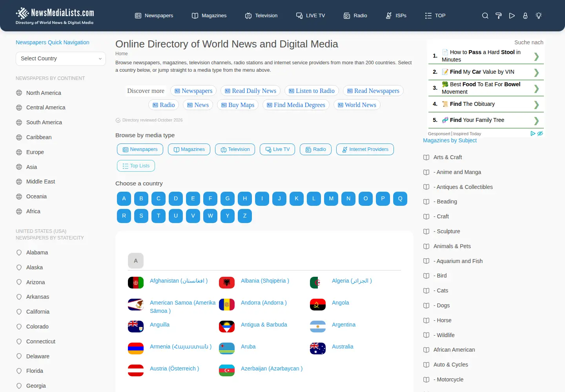Open Middle East newspapers link
The width and height of the screenshot is (565, 392).
(x=40, y=182)
